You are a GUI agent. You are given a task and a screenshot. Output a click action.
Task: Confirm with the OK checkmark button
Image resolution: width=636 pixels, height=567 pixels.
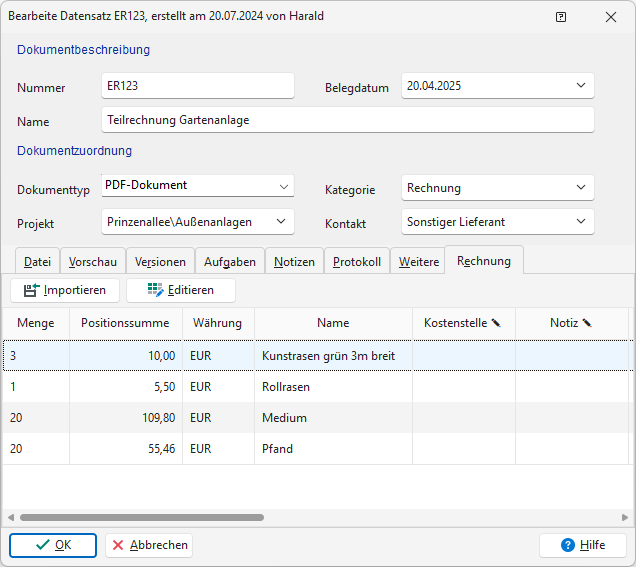53,545
